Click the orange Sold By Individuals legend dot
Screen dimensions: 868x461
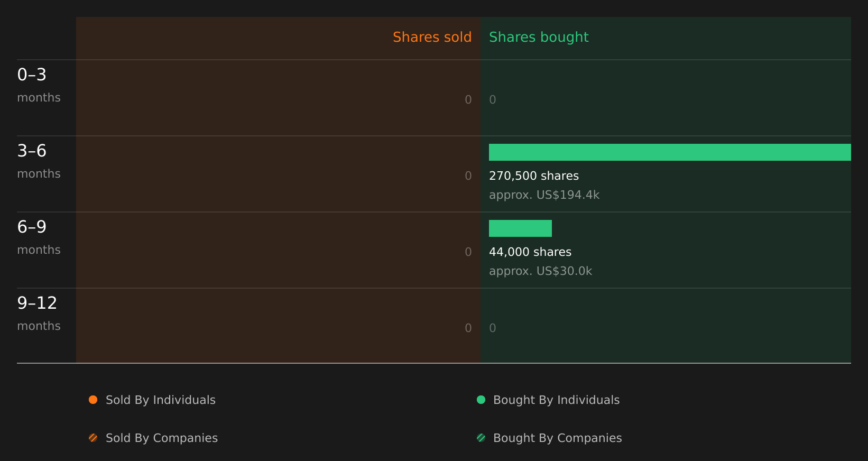click(x=93, y=400)
